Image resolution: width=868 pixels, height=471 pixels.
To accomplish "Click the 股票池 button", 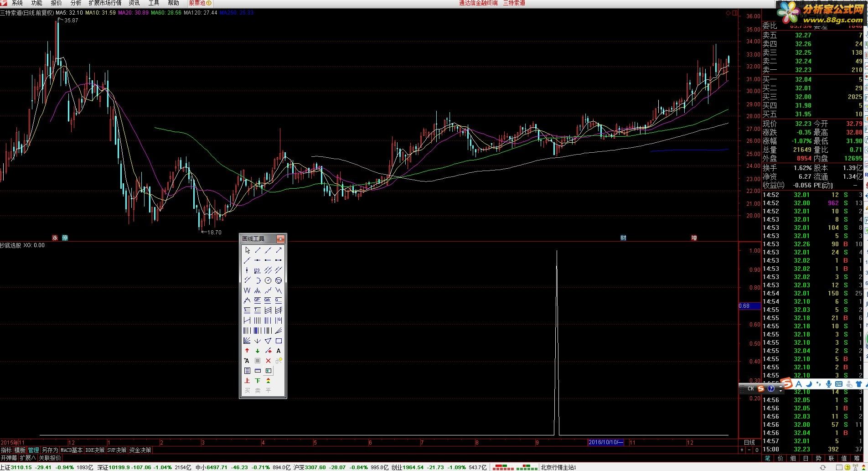I will pos(200,3).
